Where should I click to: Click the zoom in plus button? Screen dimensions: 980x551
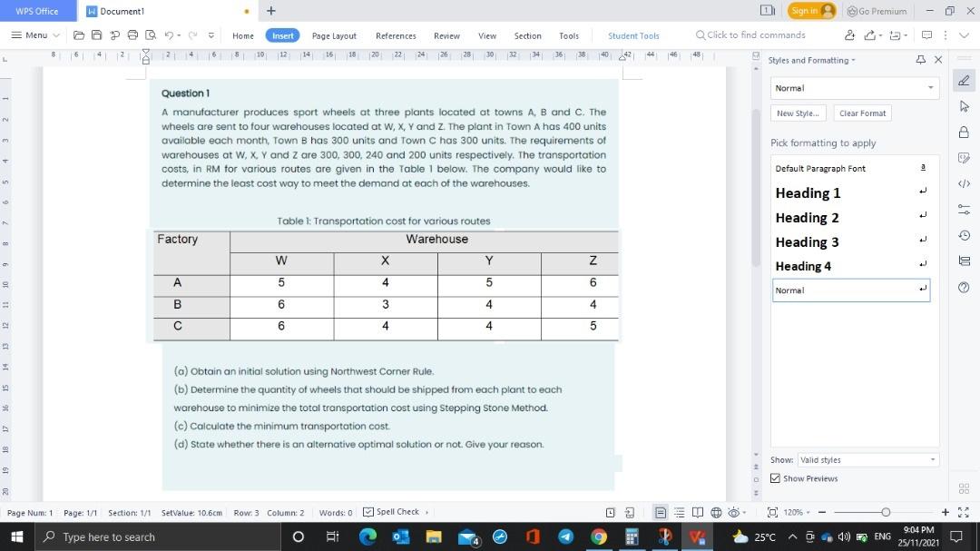pyautogui.click(x=945, y=512)
